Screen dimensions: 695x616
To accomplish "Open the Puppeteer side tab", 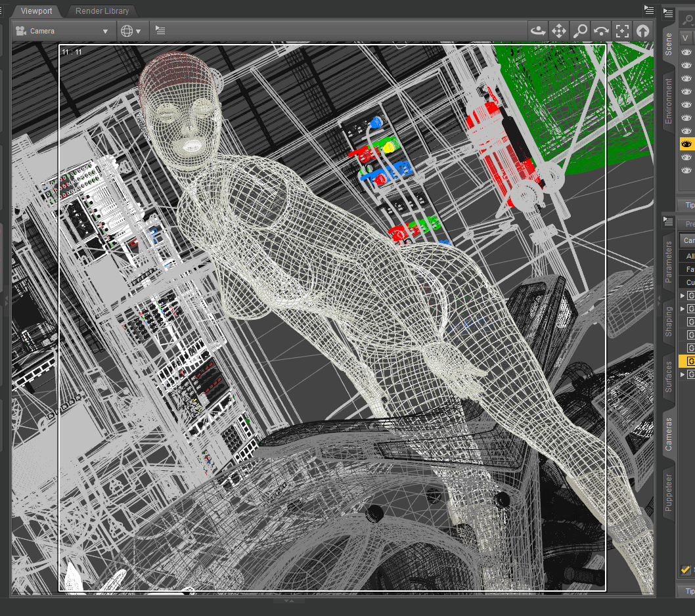I will 669,493.
